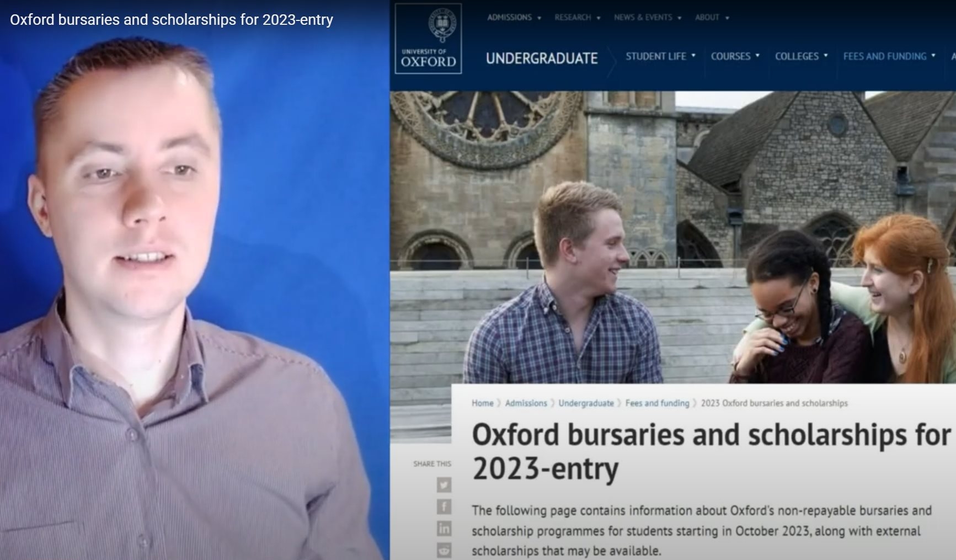Screen dimensions: 956x560
Task: Open the News & Events dropdown
Action: point(647,18)
